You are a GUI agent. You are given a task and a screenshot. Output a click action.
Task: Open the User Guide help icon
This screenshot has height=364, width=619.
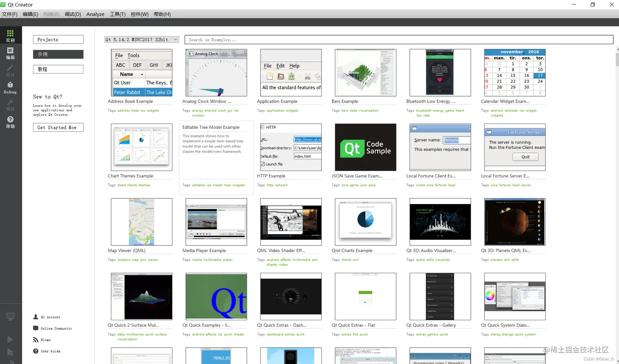(x=36, y=351)
